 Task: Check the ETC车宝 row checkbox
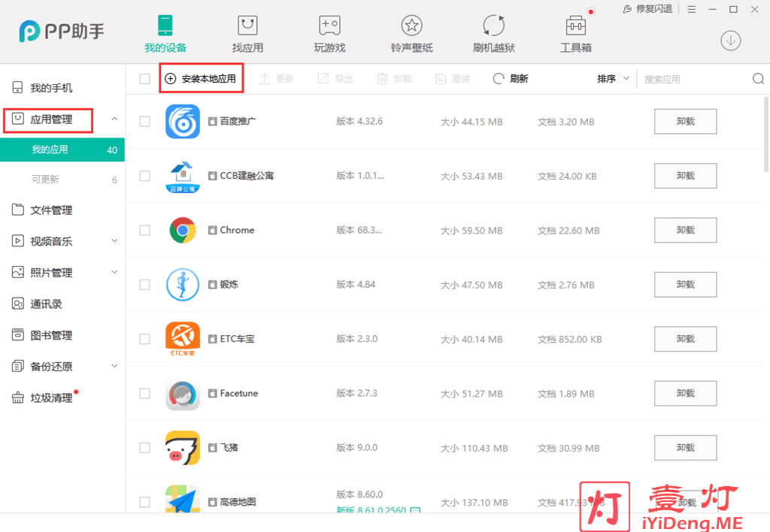144,339
